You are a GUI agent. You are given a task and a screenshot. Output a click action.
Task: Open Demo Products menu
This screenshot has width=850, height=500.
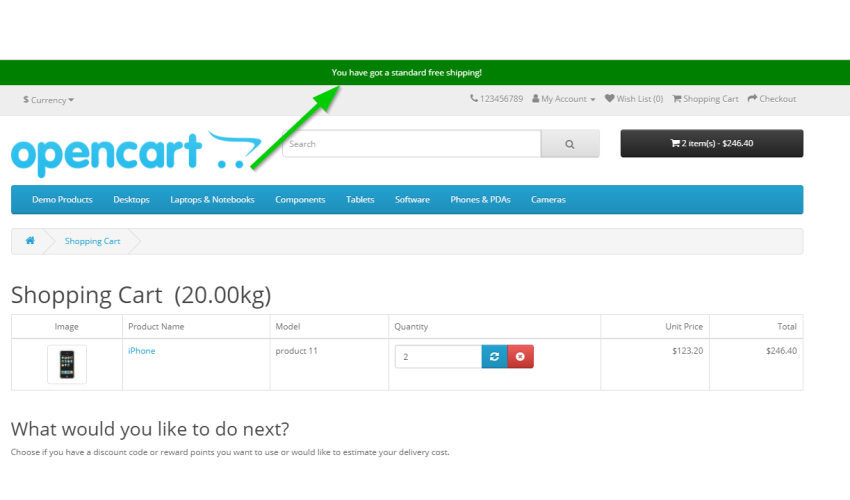[x=62, y=200]
